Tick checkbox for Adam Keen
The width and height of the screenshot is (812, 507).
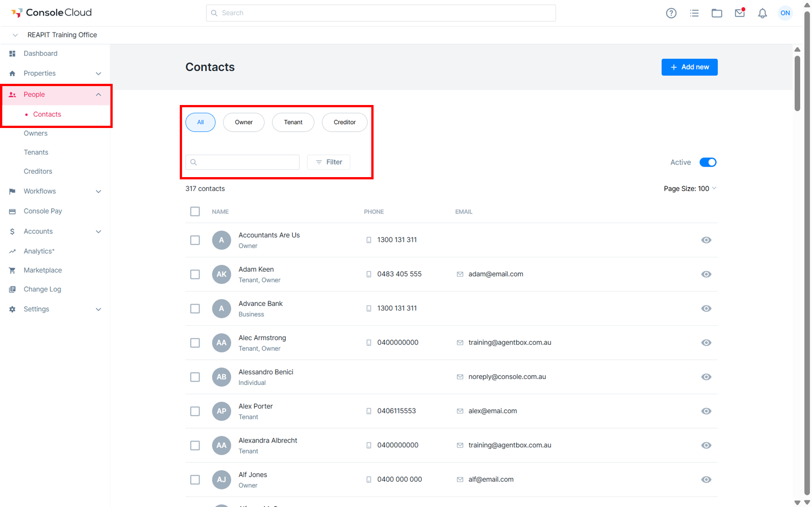point(195,274)
